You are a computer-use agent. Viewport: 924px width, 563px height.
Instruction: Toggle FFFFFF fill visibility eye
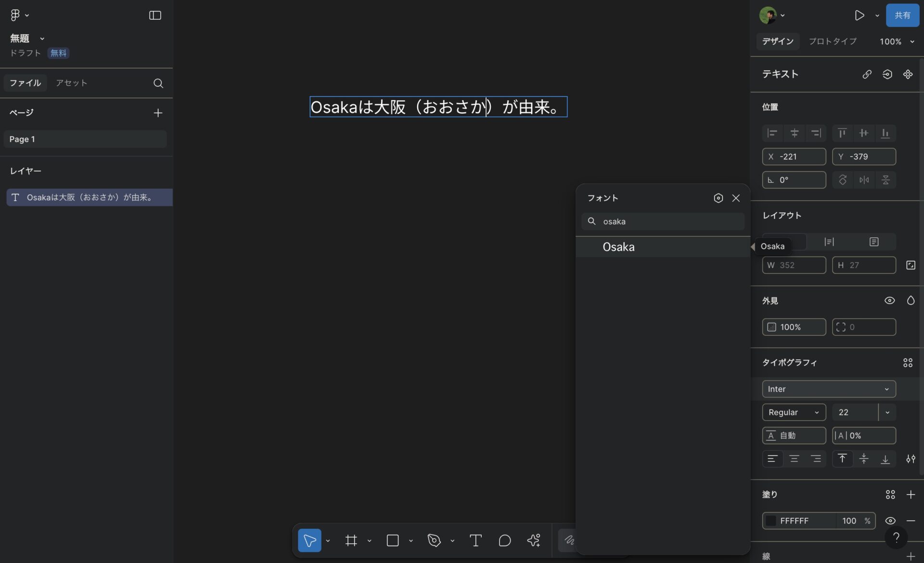click(890, 521)
